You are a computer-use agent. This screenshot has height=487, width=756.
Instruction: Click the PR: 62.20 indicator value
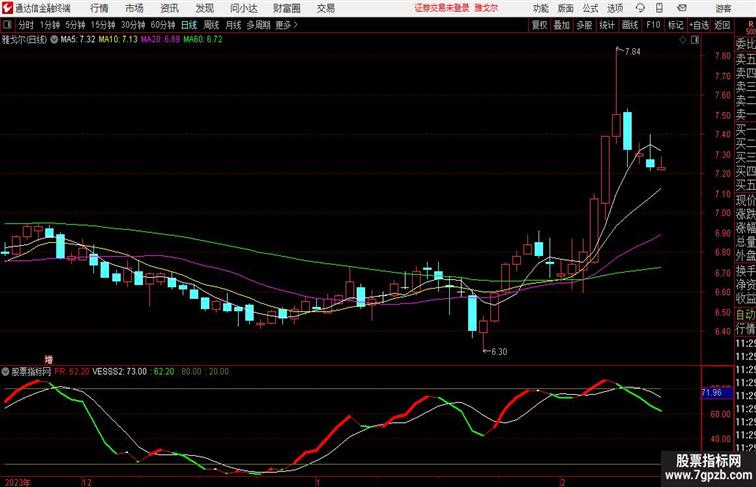[72, 372]
